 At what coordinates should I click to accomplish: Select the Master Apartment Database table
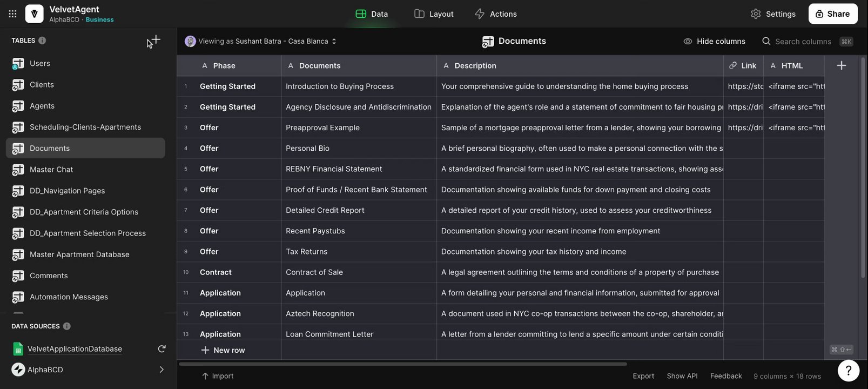79,254
